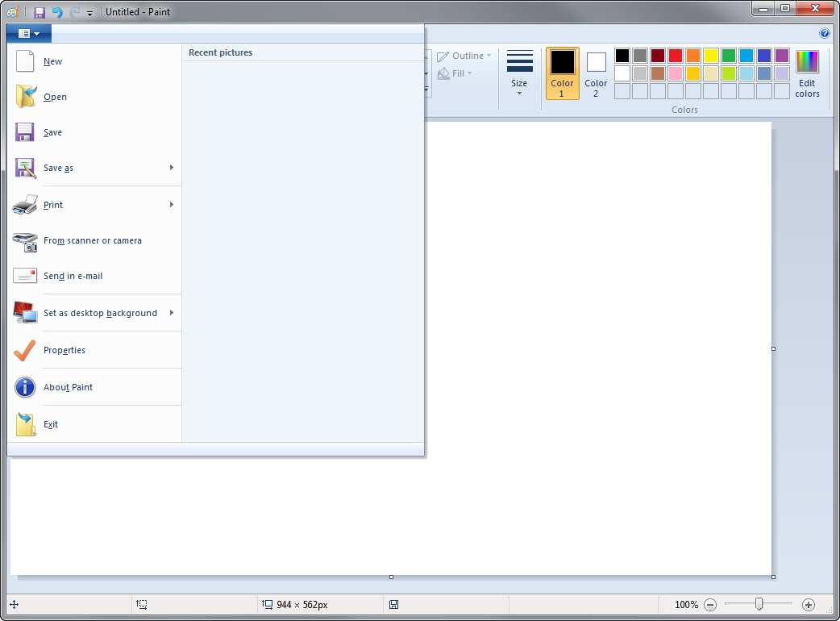Pick the purple color swatch
The image size is (840, 621).
pos(782,55)
